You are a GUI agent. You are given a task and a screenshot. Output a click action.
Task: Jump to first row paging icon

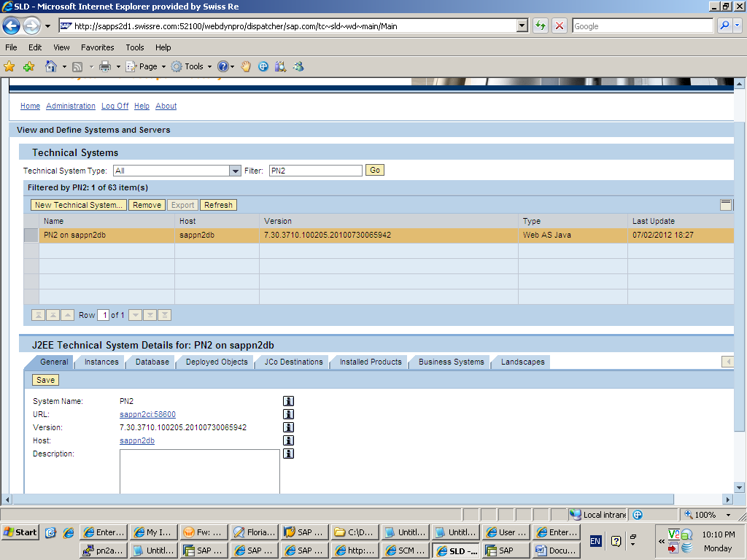click(x=39, y=315)
